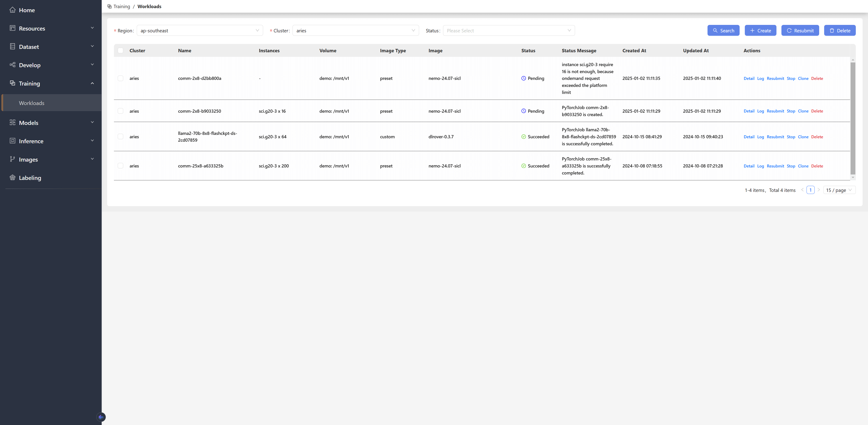Open Detail for comm-2x8-d2bb800a

point(749,79)
